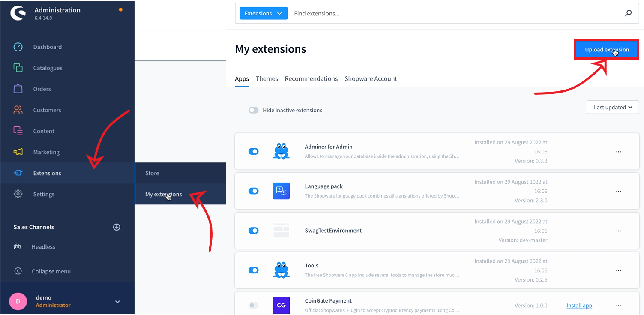Click the Shopware logo icon

point(18,13)
